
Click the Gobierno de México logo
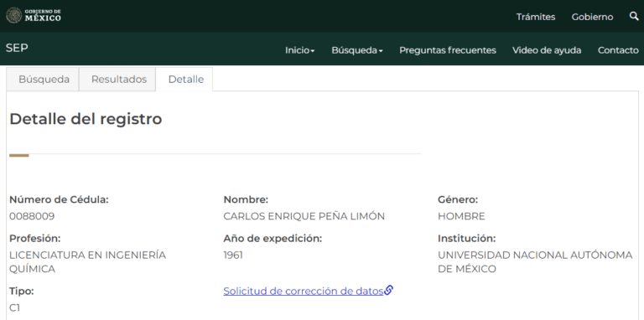(34, 15)
